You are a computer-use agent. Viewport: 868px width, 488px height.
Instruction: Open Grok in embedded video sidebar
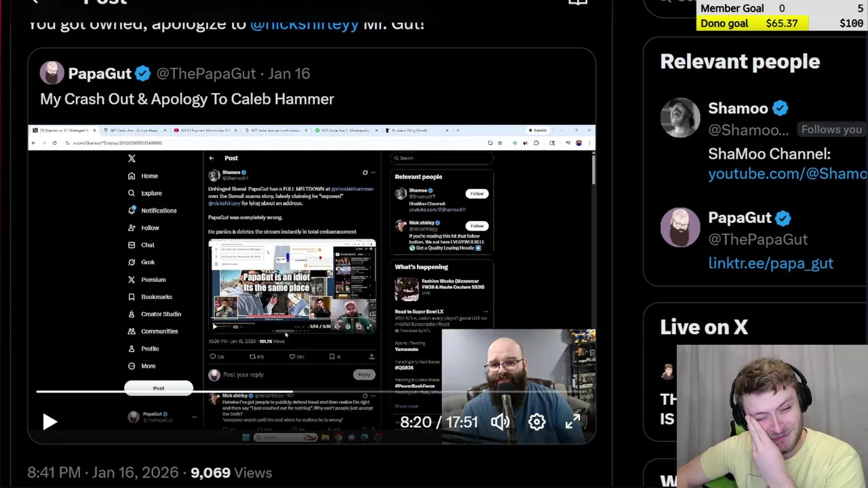pyautogui.click(x=141, y=262)
